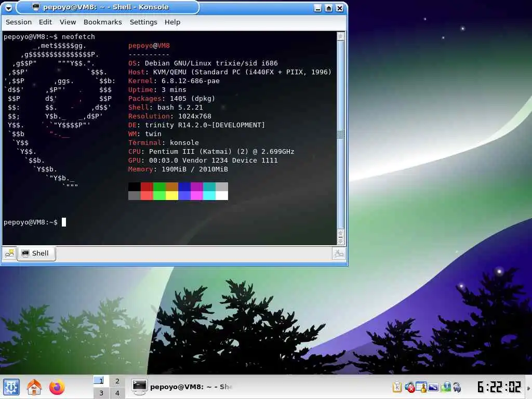
Task: Click the tray icon with red X badge
Action: (x=409, y=387)
